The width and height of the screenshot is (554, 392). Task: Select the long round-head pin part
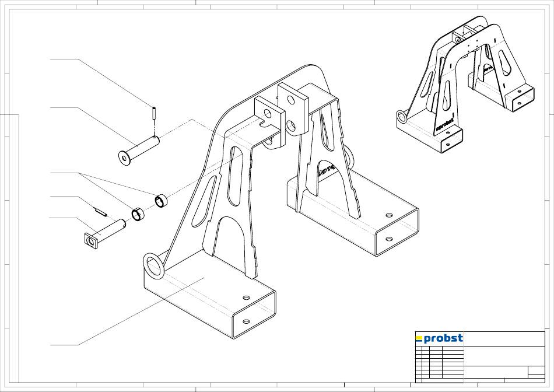(x=139, y=151)
